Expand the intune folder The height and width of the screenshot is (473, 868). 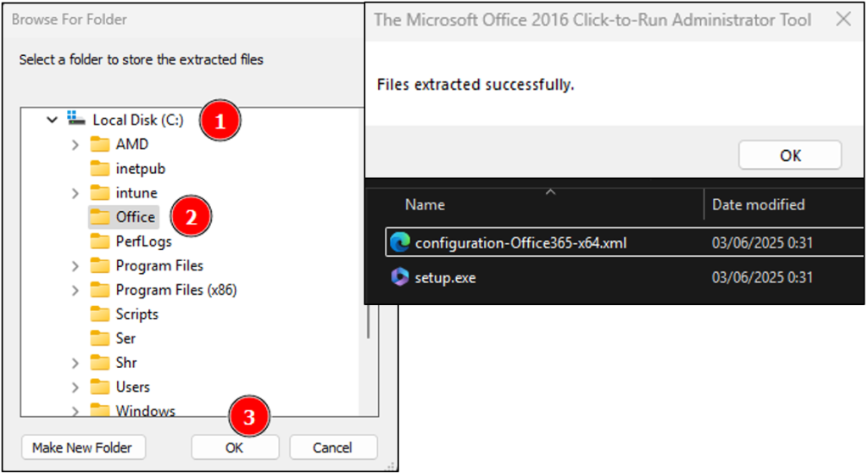click(x=75, y=193)
